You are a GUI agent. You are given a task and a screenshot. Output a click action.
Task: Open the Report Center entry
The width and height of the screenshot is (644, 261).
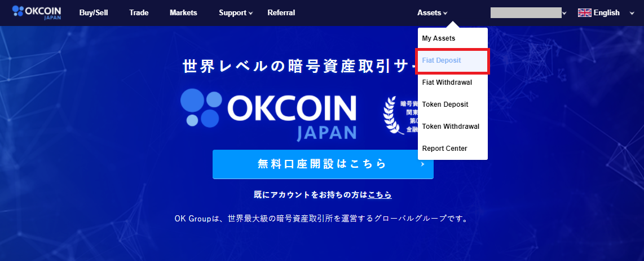click(453, 149)
